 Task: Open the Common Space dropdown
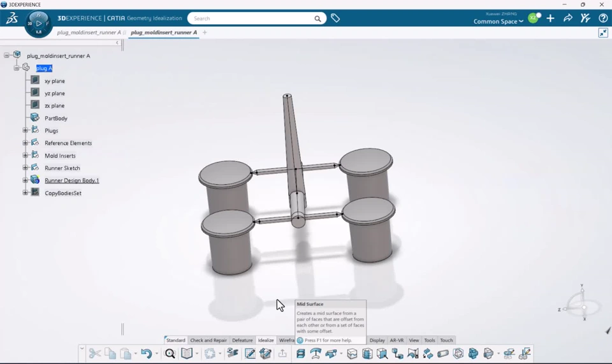(498, 22)
